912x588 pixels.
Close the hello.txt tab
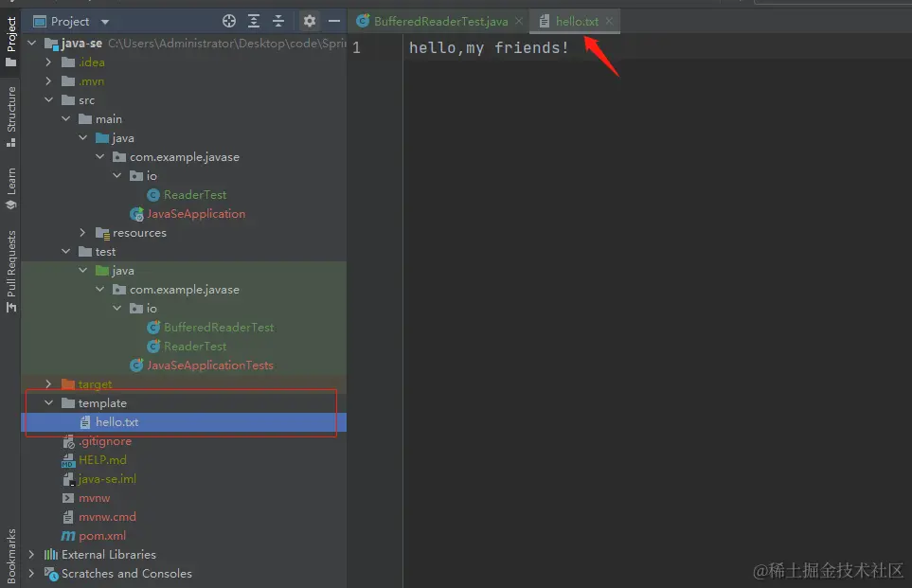(609, 21)
